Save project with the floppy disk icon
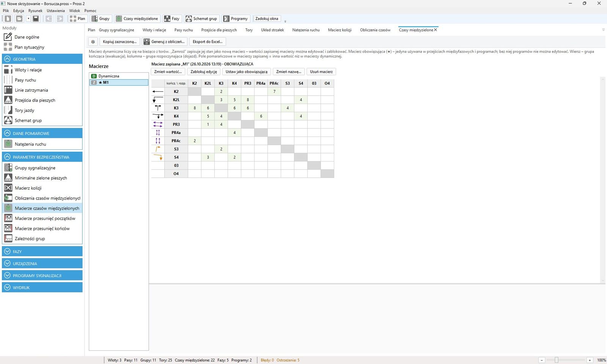Image resolution: width=607 pixels, height=364 pixels. tap(36, 19)
